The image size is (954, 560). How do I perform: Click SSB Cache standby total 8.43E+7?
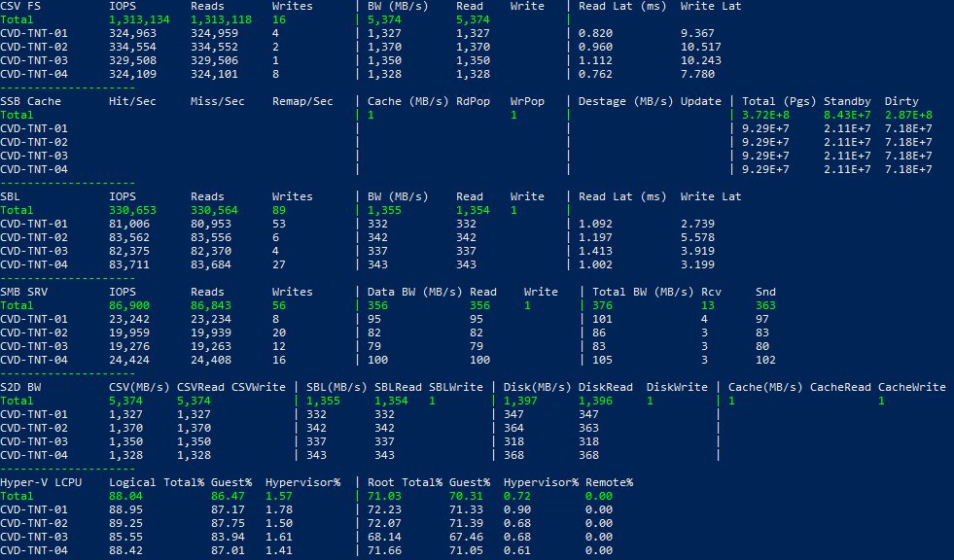(847, 115)
